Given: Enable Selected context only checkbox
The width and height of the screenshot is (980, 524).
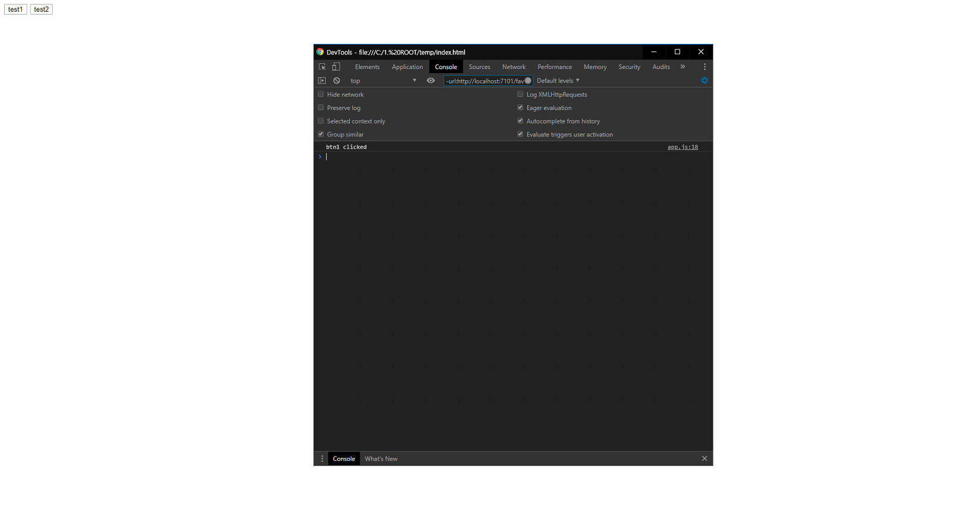Looking at the screenshot, I should pos(321,121).
